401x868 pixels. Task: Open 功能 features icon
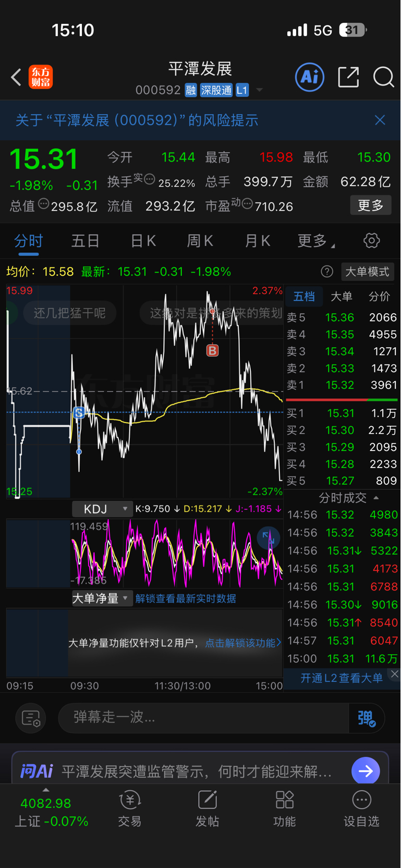pyautogui.click(x=284, y=809)
